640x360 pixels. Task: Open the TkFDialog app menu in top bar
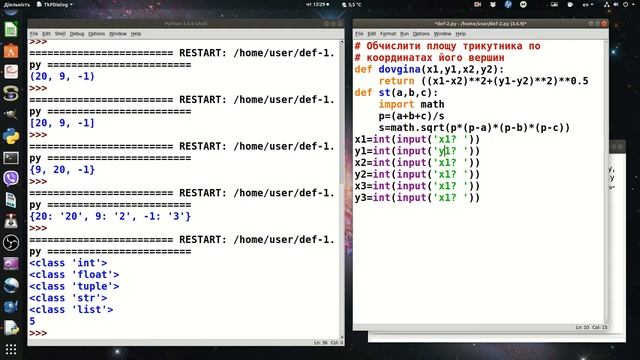(54, 4)
